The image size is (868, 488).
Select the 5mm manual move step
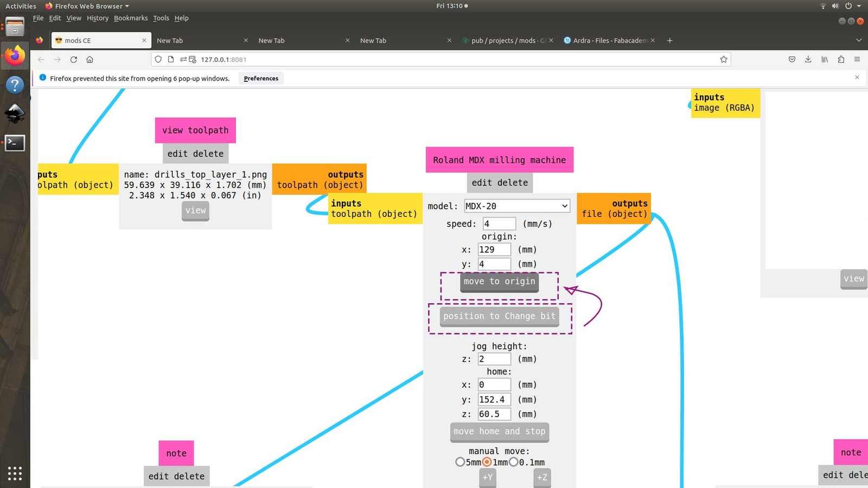461,462
